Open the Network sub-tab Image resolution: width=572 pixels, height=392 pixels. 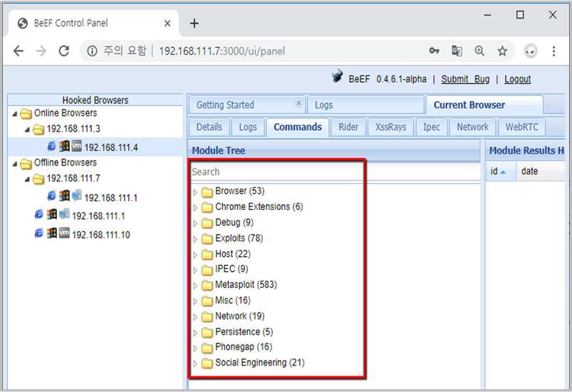pyautogui.click(x=472, y=127)
